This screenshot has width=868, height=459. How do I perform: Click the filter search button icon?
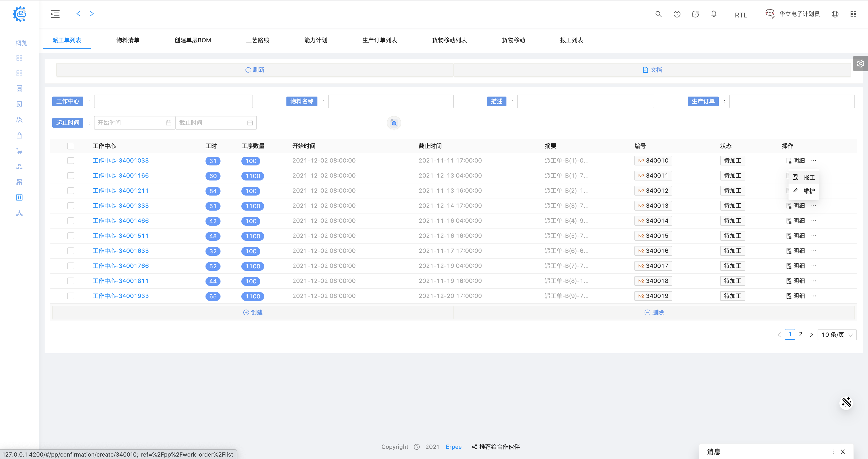pos(394,123)
